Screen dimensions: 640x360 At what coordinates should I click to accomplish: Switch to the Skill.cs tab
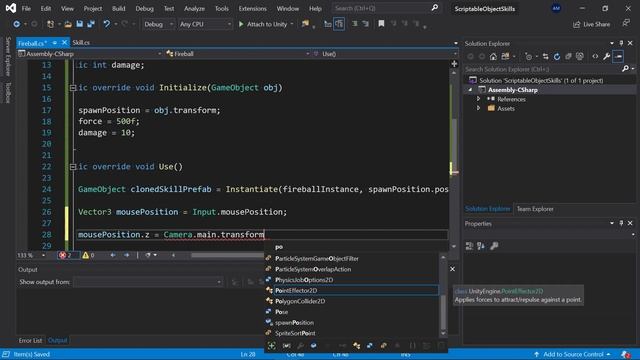click(81, 42)
